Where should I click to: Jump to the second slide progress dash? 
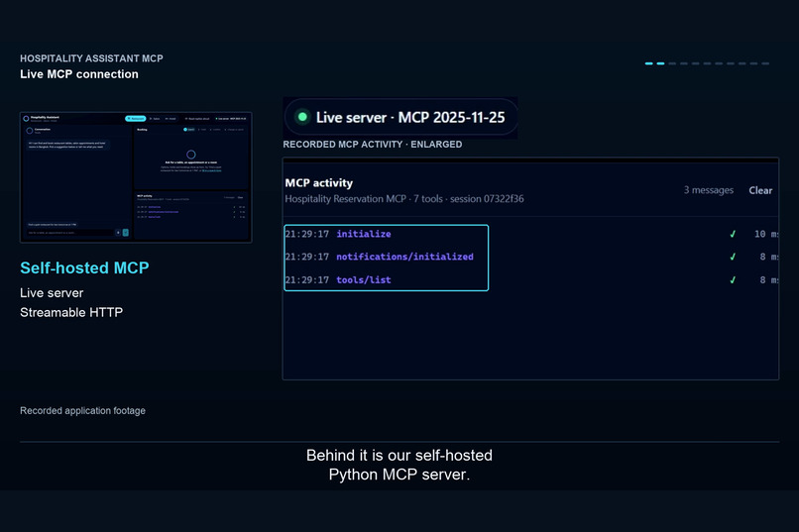[660, 63]
